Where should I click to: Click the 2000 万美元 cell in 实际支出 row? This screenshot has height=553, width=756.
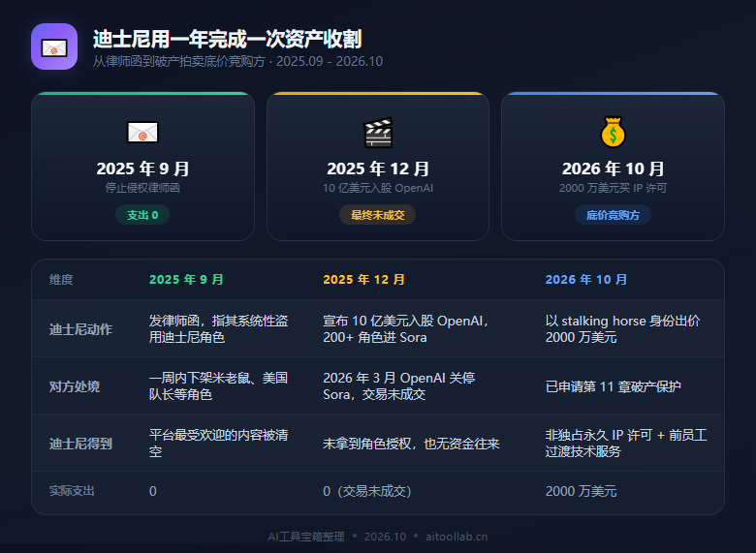click(581, 491)
